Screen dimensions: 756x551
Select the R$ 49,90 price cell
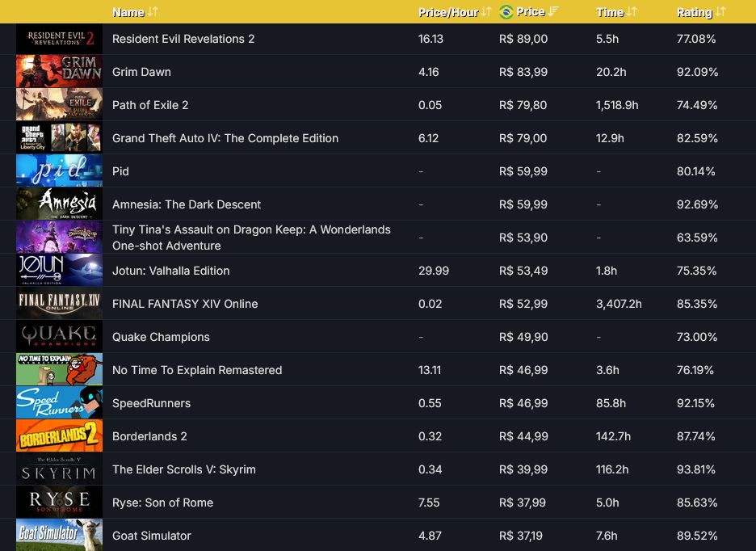(523, 337)
